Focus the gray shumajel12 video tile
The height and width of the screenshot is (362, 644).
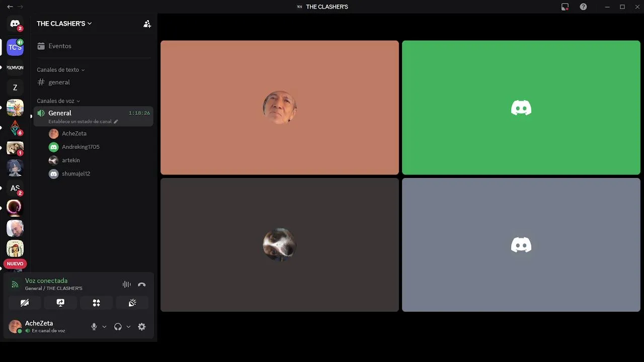(521, 245)
